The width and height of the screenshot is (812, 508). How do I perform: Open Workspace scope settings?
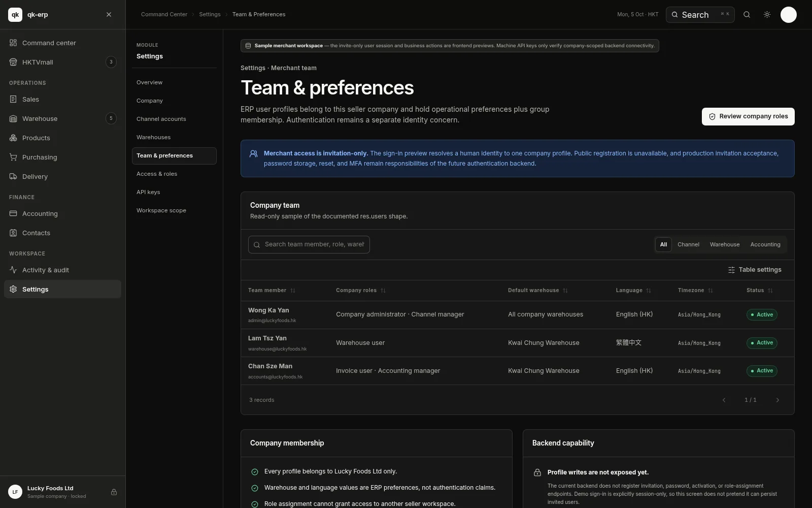[174, 210]
